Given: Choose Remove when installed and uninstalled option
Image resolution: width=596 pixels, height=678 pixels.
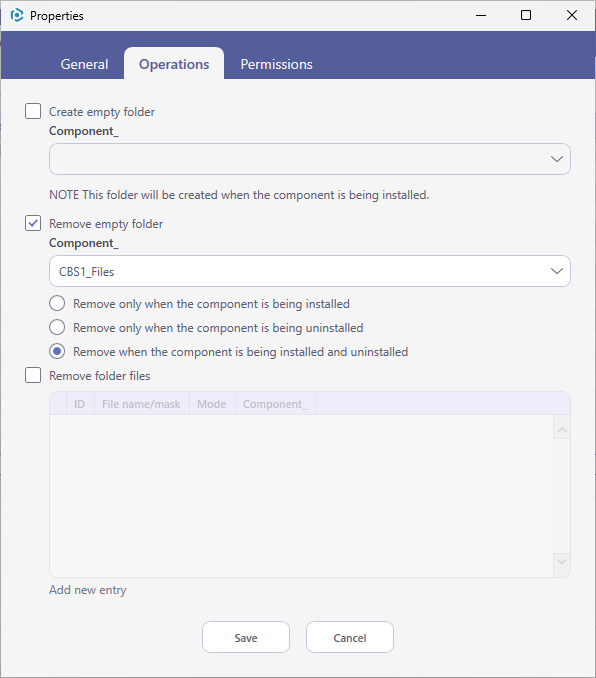Looking at the screenshot, I should (57, 351).
